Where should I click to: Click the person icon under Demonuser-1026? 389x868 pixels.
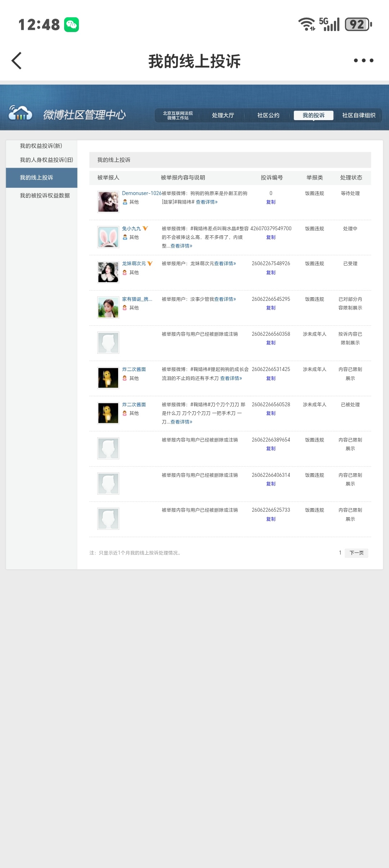(x=125, y=202)
